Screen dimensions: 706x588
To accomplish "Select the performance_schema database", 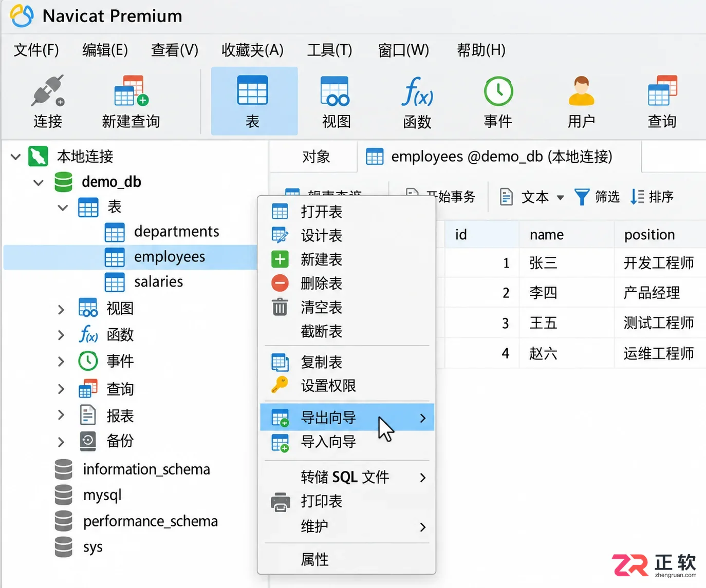I will coord(150,521).
